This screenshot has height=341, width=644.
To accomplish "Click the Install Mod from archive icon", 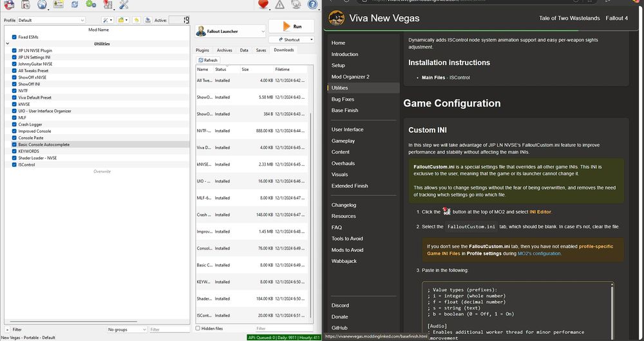I will [26, 5].
